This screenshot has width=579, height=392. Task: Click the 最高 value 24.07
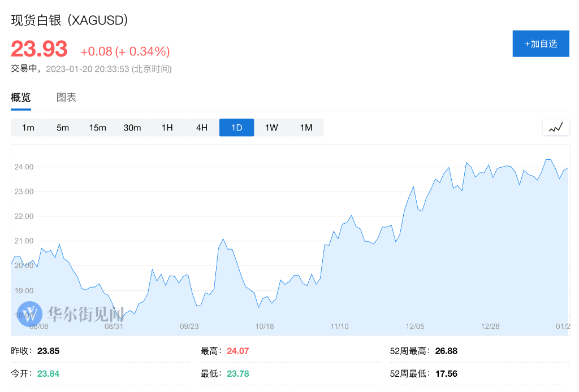pyautogui.click(x=237, y=351)
